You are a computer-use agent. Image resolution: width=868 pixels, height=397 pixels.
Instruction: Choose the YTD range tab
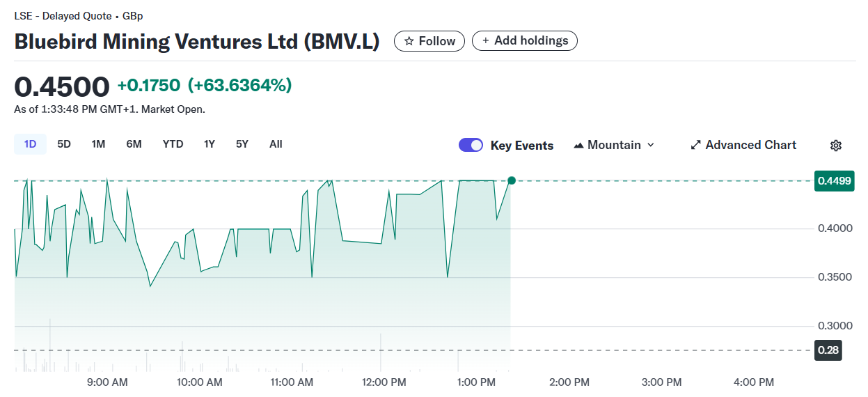[x=173, y=144]
